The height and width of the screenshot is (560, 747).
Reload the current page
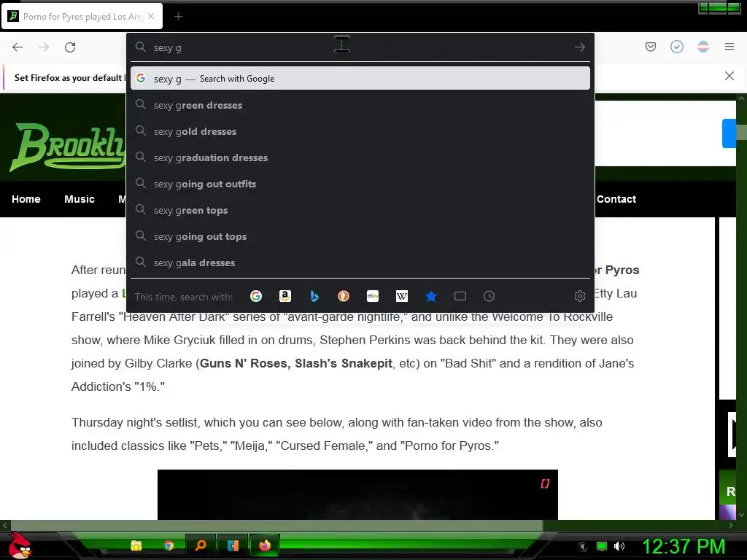coord(70,47)
